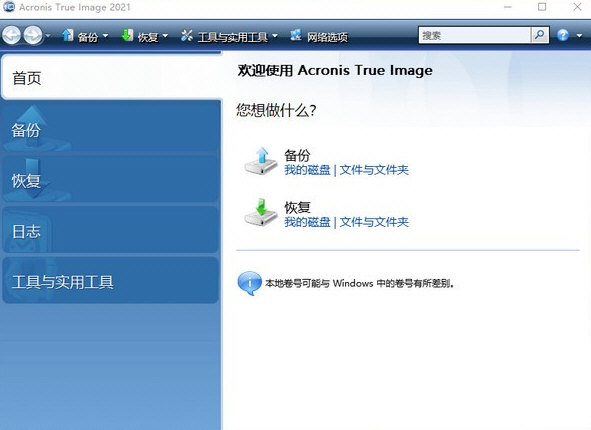Click into the 搜索 search field
This screenshot has width=591, height=430.
tap(475, 35)
